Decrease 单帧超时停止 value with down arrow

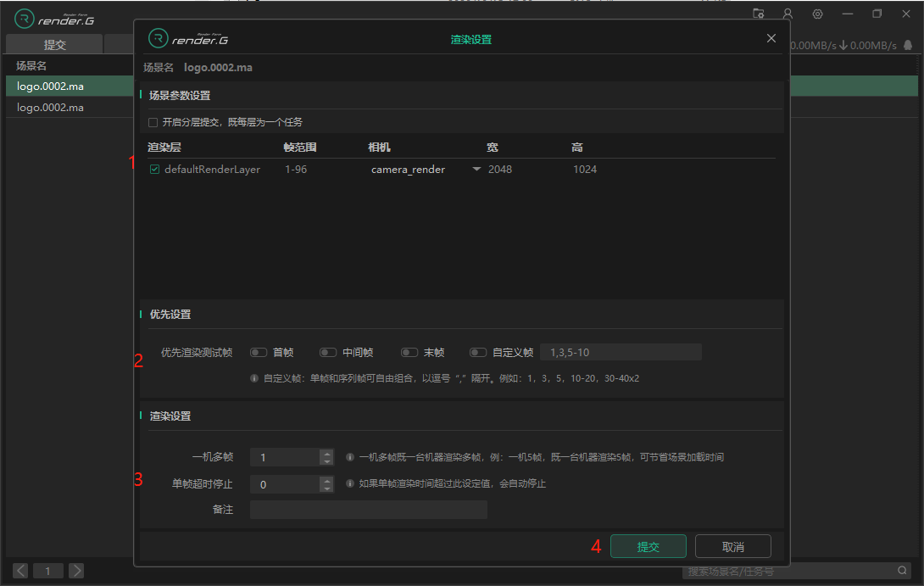click(327, 488)
